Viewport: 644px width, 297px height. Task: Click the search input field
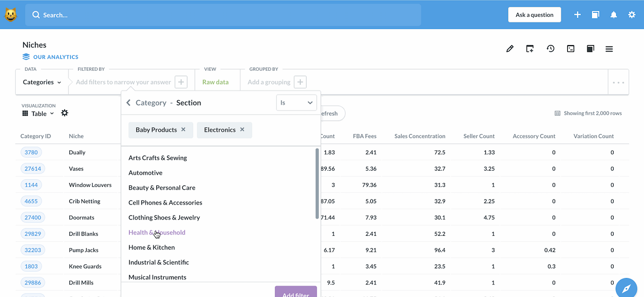click(223, 15)
